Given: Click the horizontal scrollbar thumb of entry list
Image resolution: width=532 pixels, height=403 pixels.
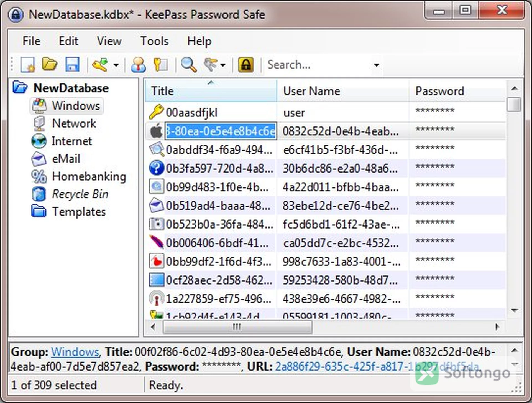Looking at the screenshot, I should [237, 327].
